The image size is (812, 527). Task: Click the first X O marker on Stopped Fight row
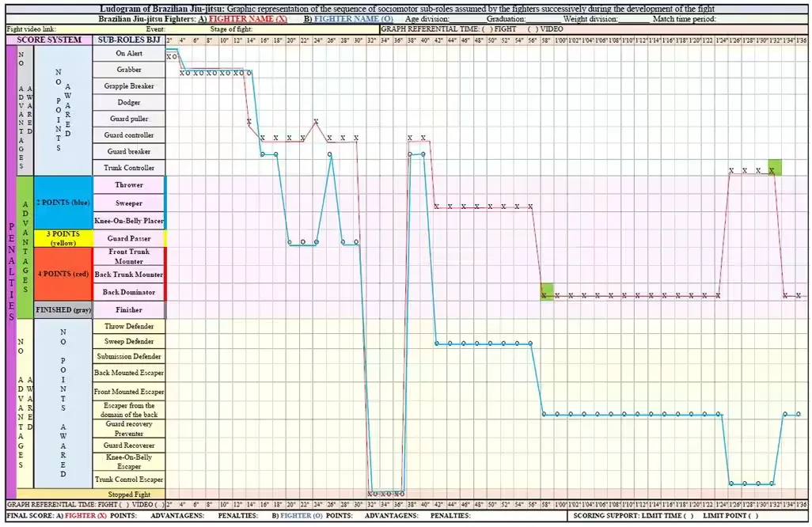pos(374,494)
